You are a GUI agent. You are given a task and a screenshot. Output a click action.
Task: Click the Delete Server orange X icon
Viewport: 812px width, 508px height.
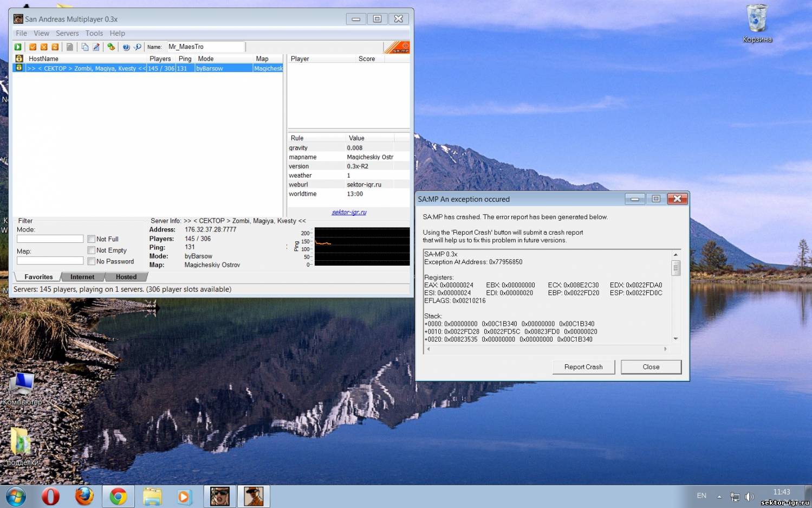pyautogui.click(x=44, y=47)
